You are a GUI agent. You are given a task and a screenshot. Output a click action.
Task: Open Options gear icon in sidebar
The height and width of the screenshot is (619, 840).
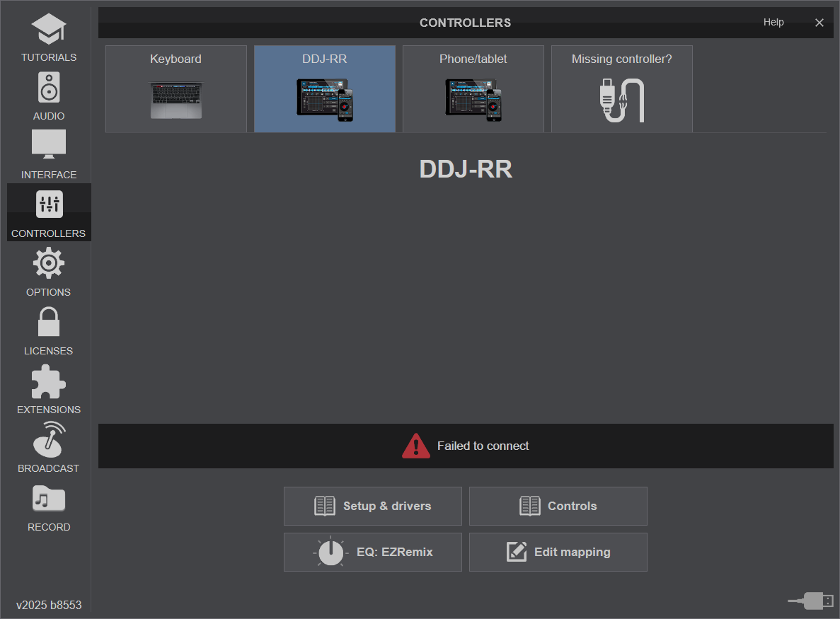pyautogui.click(x=48, y=263)
